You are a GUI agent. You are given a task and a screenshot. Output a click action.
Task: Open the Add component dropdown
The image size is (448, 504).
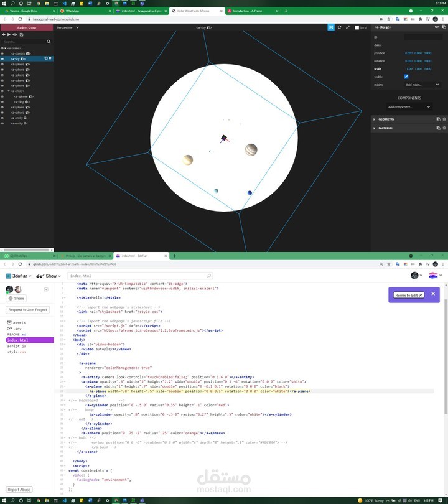pyautogui.click(x=409, y=107)
